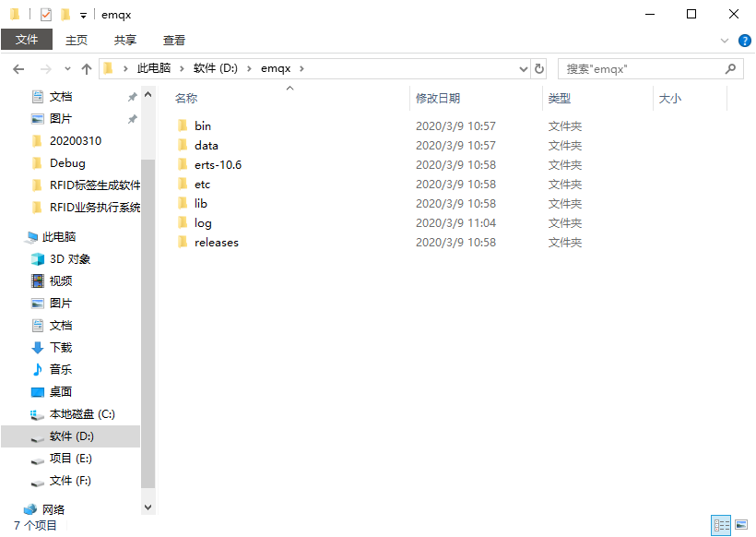
Task: Go up one folder level
Action: coord(87,69)
